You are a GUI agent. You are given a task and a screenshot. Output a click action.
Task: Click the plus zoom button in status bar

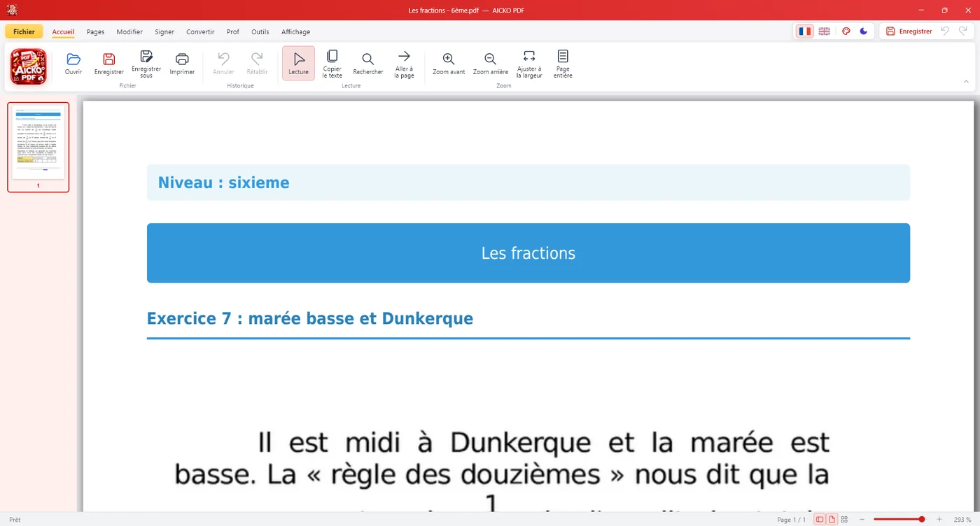[x=939, y=520]
